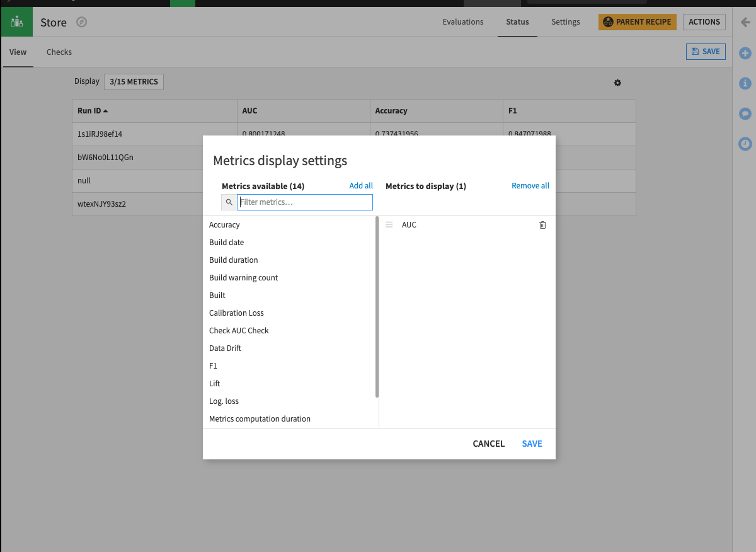Open the discussions chat bubble icon
Viewport: 756px width, 552px height.
pyautogui.click(x=745, y=113)
